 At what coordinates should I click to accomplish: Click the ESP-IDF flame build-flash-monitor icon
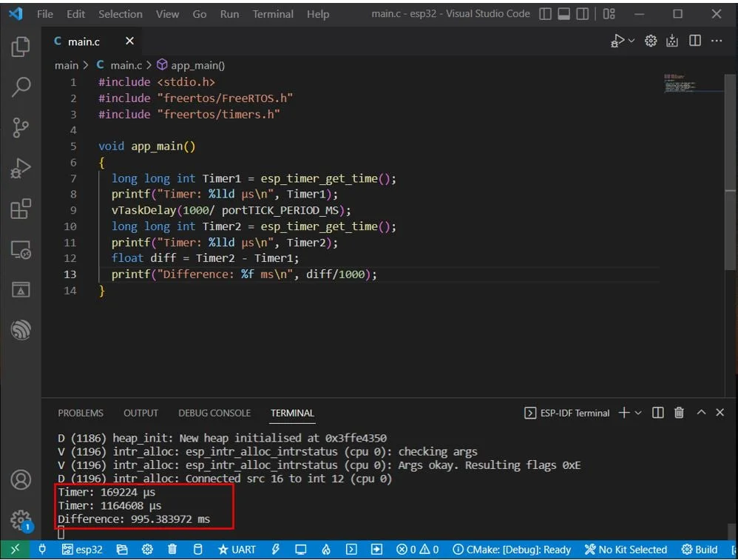(325, 549)
